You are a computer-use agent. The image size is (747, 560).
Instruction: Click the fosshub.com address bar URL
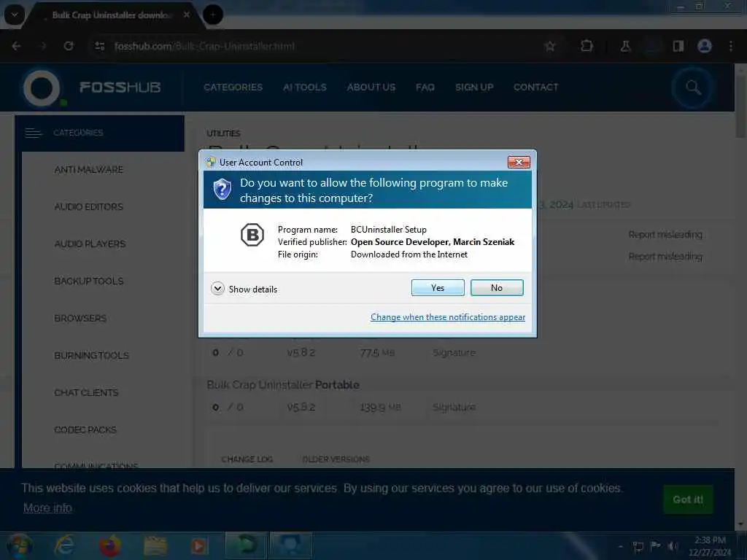pos(204,46)
